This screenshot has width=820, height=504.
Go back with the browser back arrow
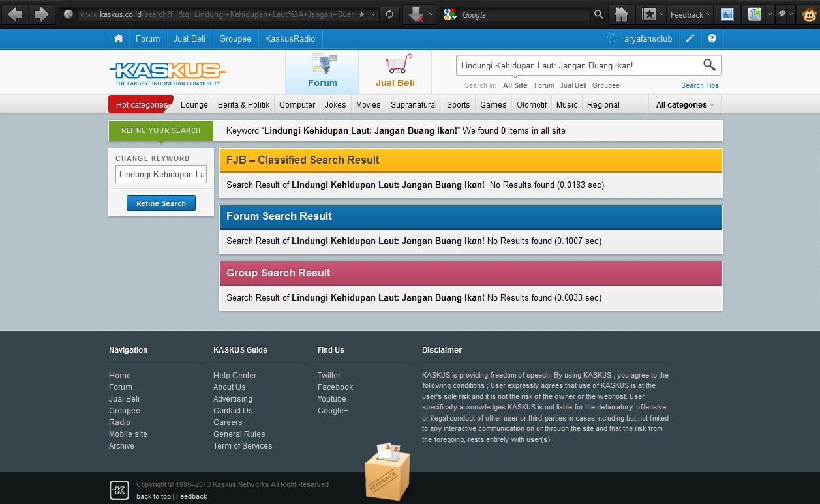15,14
